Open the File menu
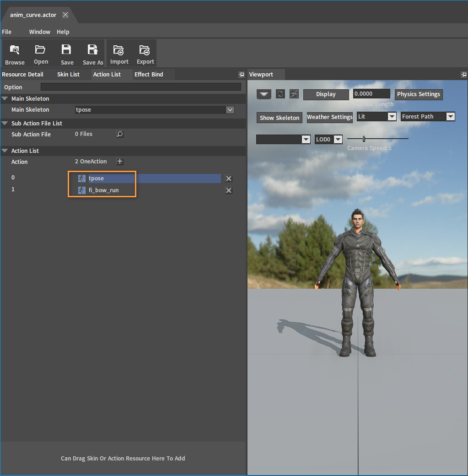 [7, 32]
